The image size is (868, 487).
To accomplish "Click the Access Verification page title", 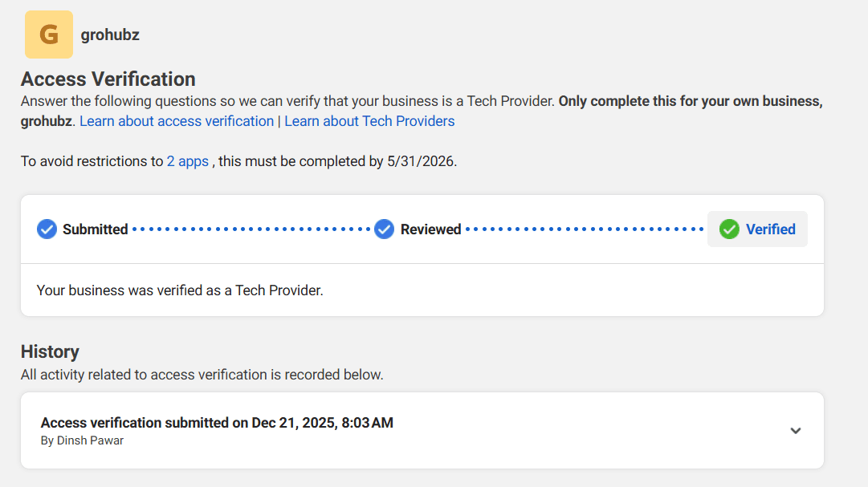I will (108, 79).
